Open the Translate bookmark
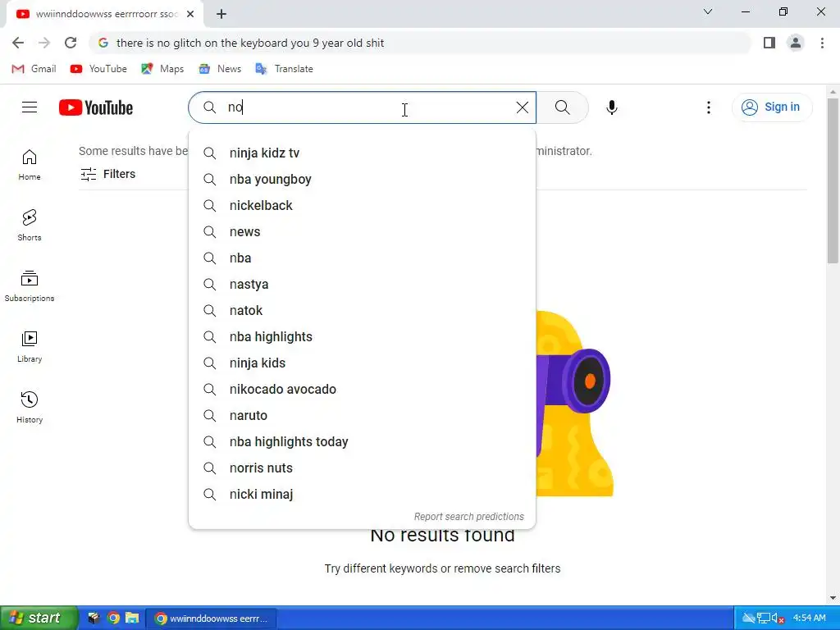The height and width of the screenshot is (630, 840). 285,69
